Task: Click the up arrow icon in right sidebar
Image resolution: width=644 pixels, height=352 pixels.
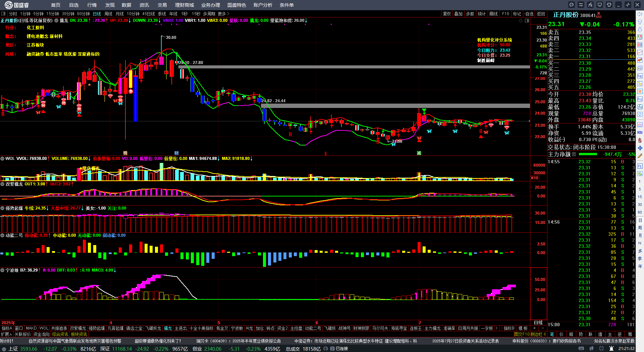Action: [x=640, y=22]
